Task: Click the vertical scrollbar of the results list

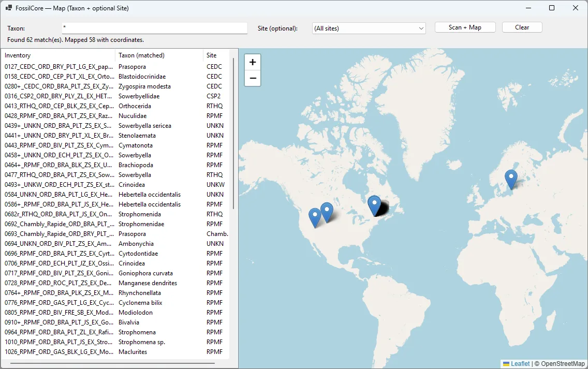Action: pos(233,133)
